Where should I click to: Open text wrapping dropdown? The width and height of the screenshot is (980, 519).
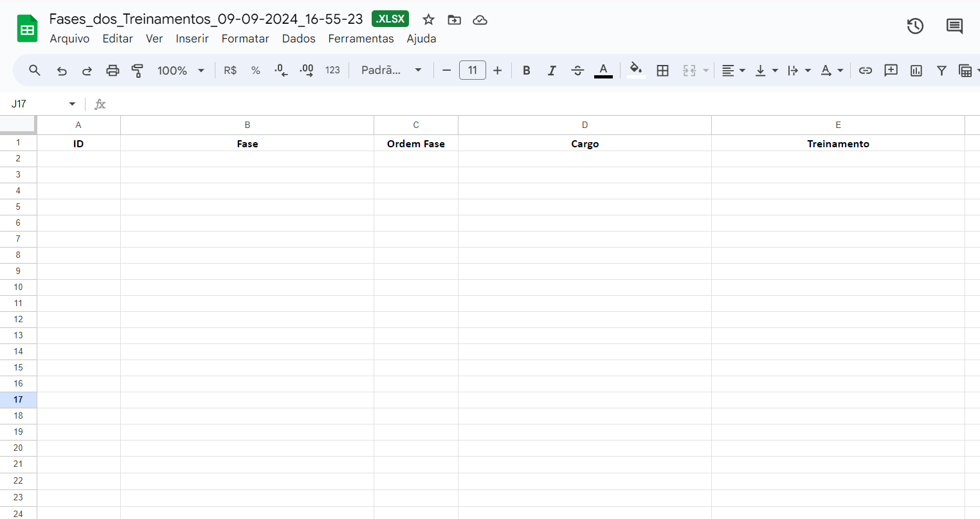[799, 70]
